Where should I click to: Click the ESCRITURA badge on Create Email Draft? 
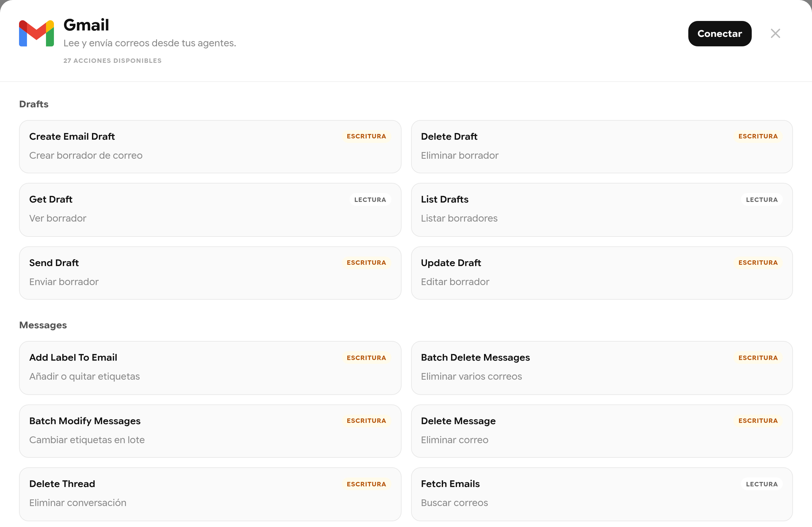[366, 136]
